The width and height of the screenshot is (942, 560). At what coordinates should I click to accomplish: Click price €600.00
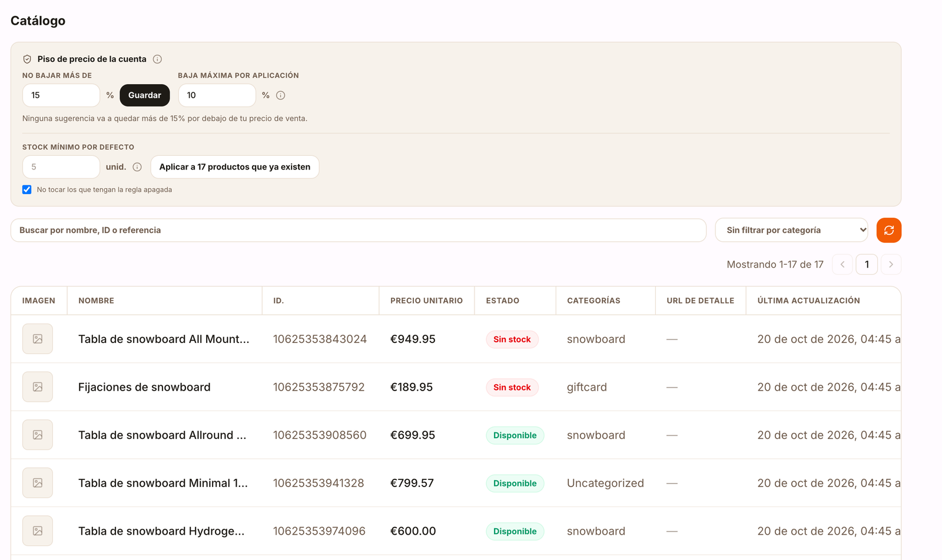(413, 531)
